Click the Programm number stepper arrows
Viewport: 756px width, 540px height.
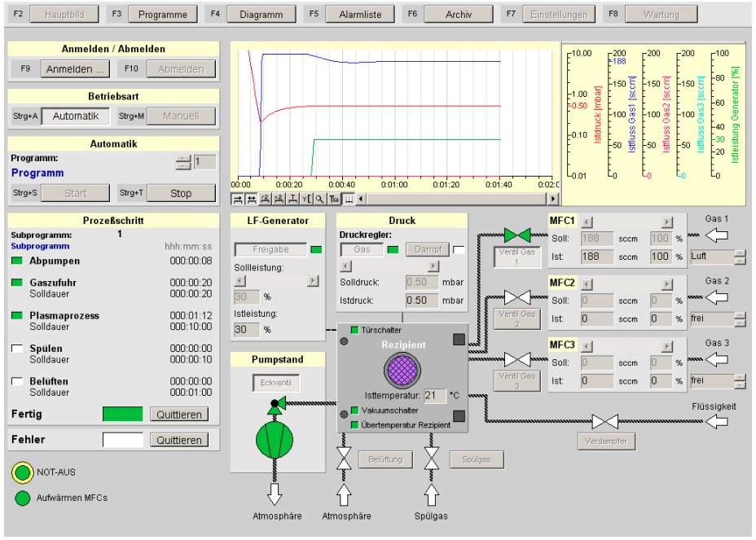point(183,162)
